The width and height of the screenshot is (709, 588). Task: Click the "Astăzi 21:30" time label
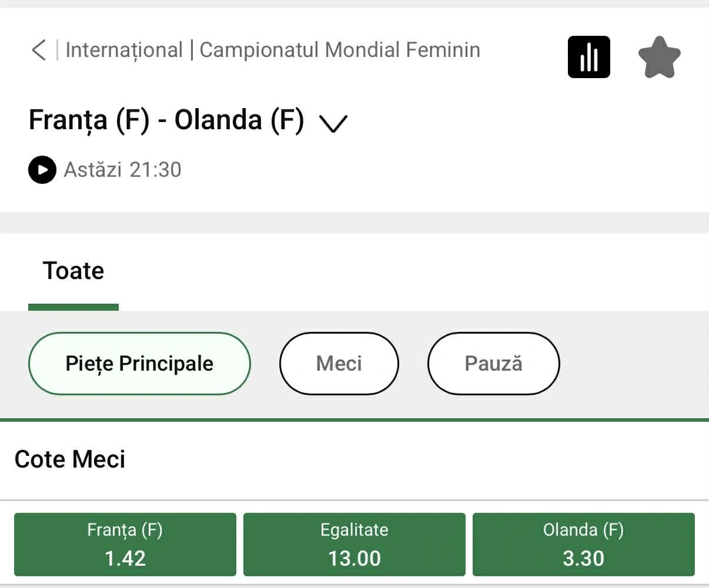pos(122,170)
